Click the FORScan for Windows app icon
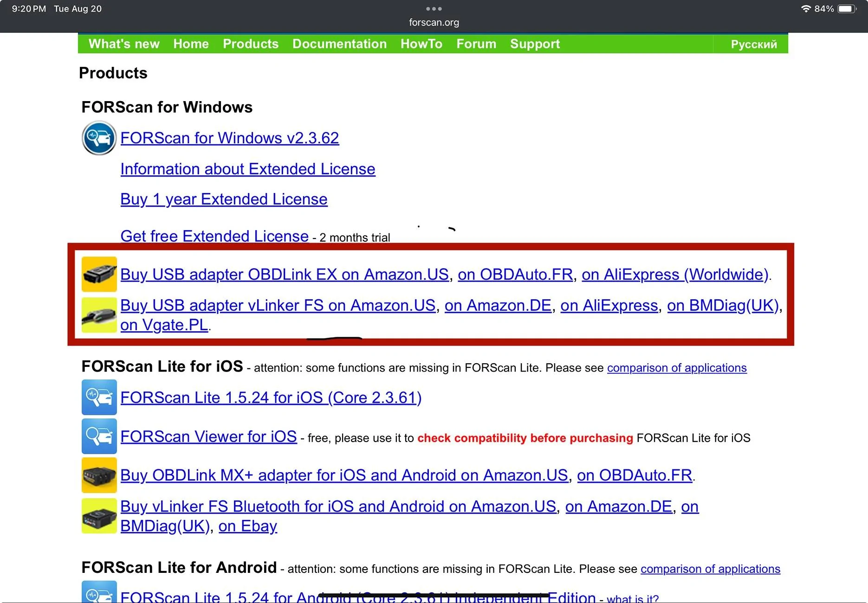The height and width of the screenshot is (603, 868). point(99,138)
